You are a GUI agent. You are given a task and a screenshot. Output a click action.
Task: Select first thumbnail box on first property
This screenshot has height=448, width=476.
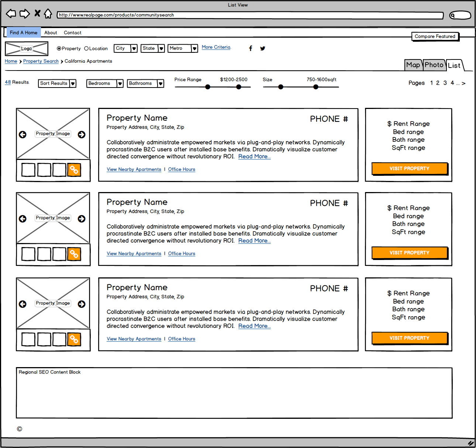tap(28, 170)
